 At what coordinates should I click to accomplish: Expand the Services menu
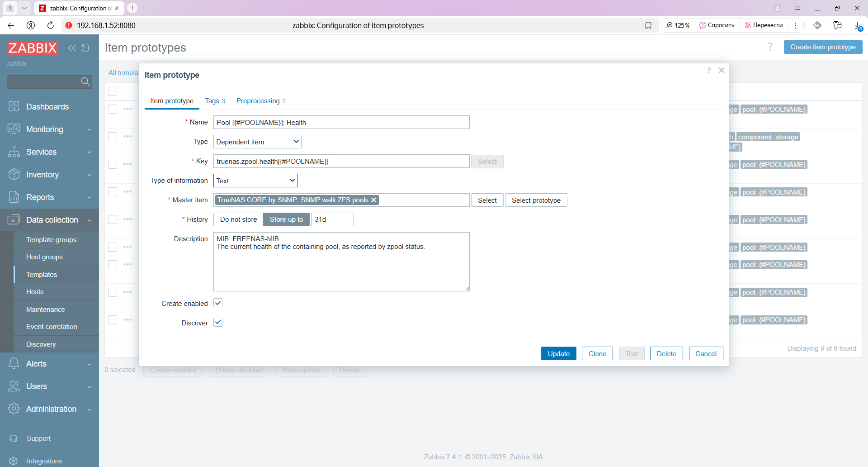[x=90, y=152]
